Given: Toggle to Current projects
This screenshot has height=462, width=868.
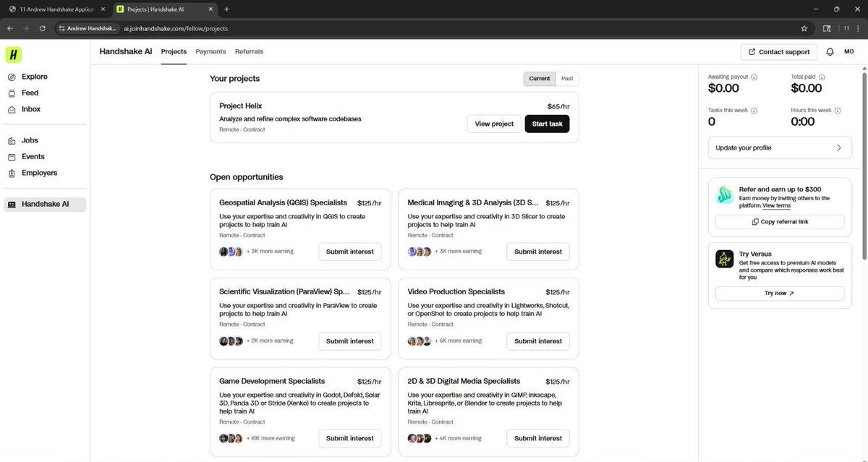Looking at the screenshot, I should click(540, 79).
